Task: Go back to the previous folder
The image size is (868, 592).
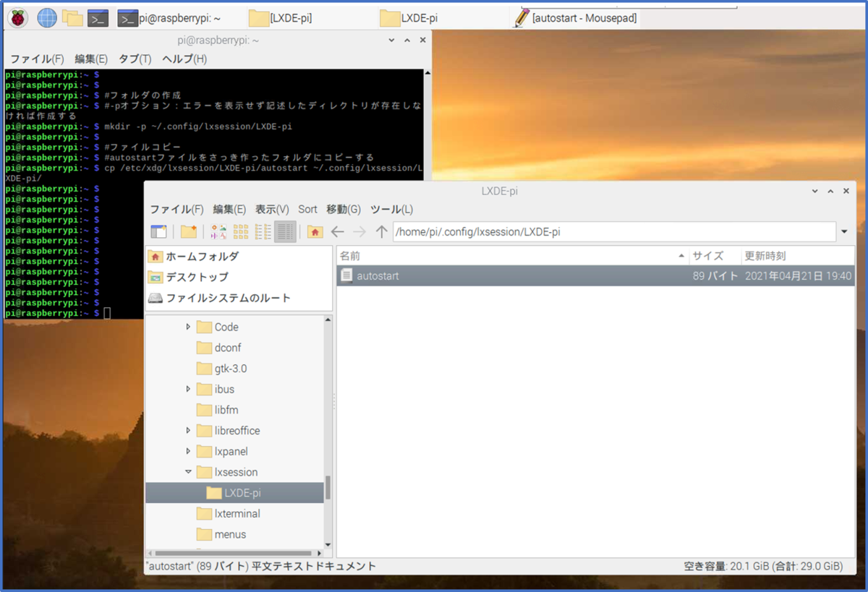Action: coord(337,231)
